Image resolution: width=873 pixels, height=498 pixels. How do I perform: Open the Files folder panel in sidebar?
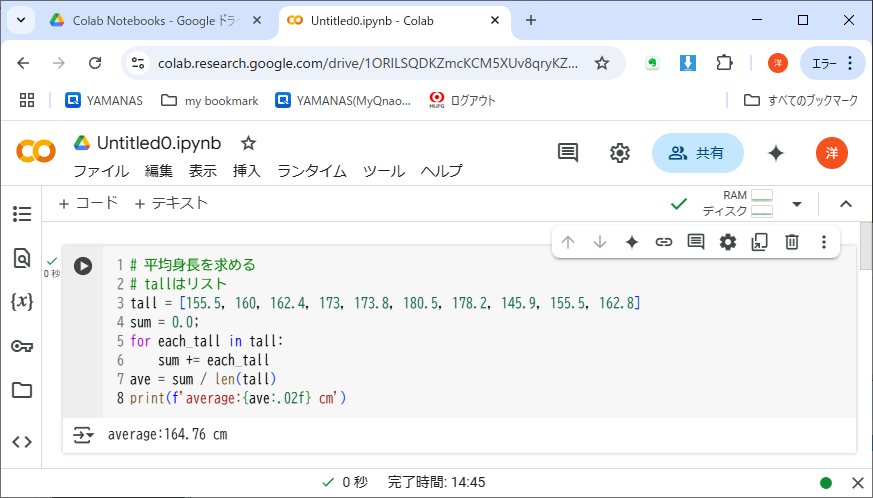click(x=21, y=390)
